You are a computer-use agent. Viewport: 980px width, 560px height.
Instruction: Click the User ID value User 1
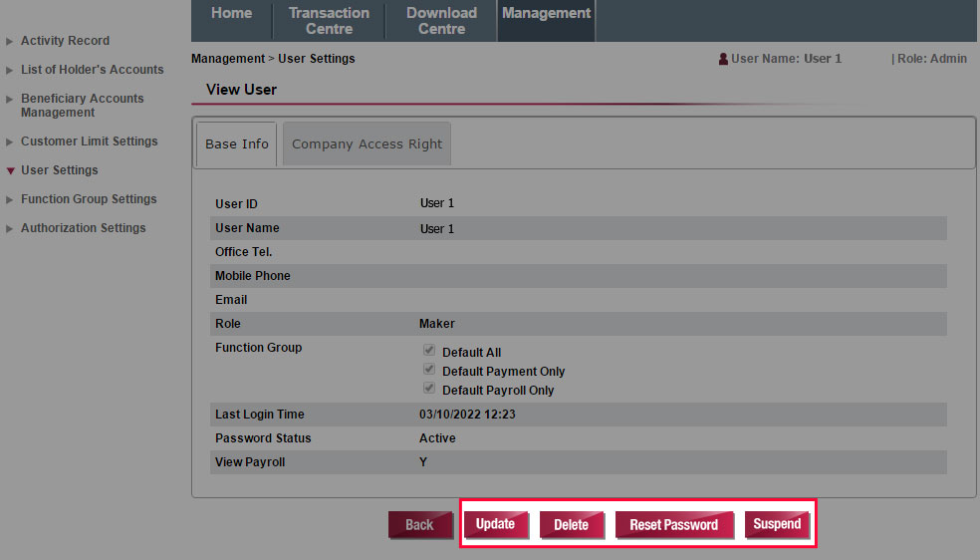tap(437, 203)
